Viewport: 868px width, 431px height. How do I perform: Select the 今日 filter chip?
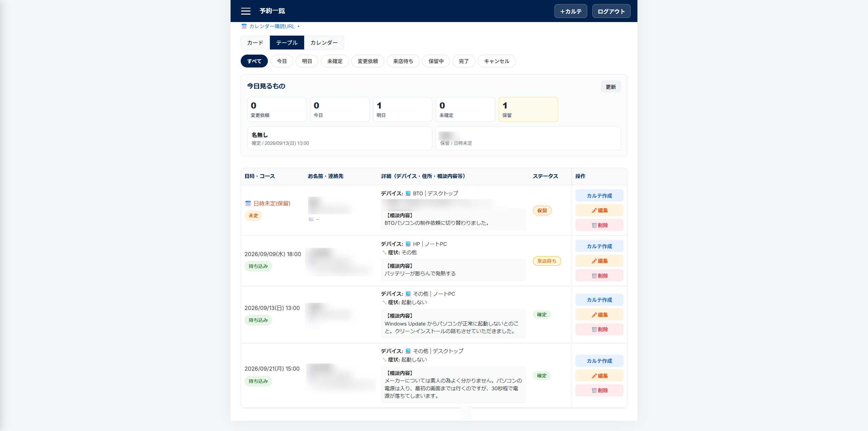point(282,61)
